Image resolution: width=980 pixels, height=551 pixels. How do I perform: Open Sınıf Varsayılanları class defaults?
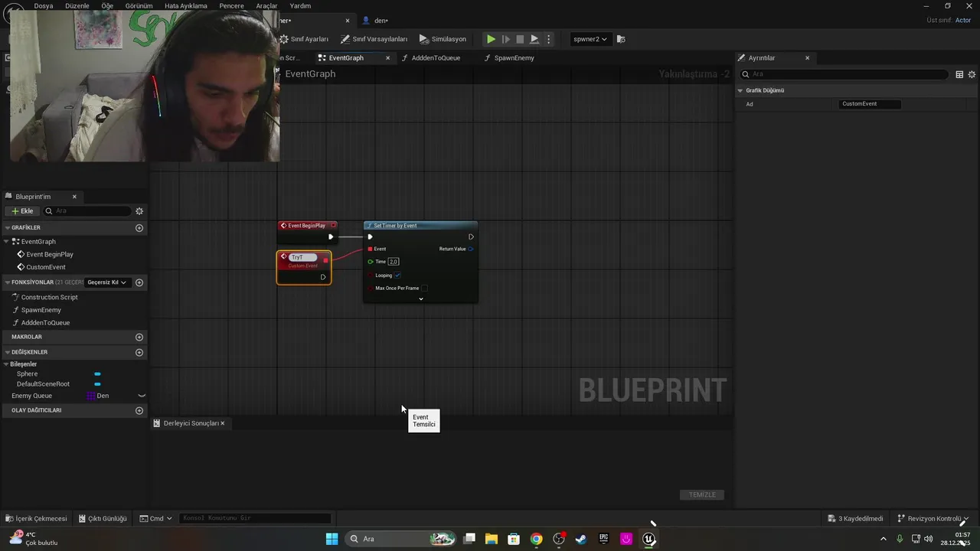coord(374,39)
